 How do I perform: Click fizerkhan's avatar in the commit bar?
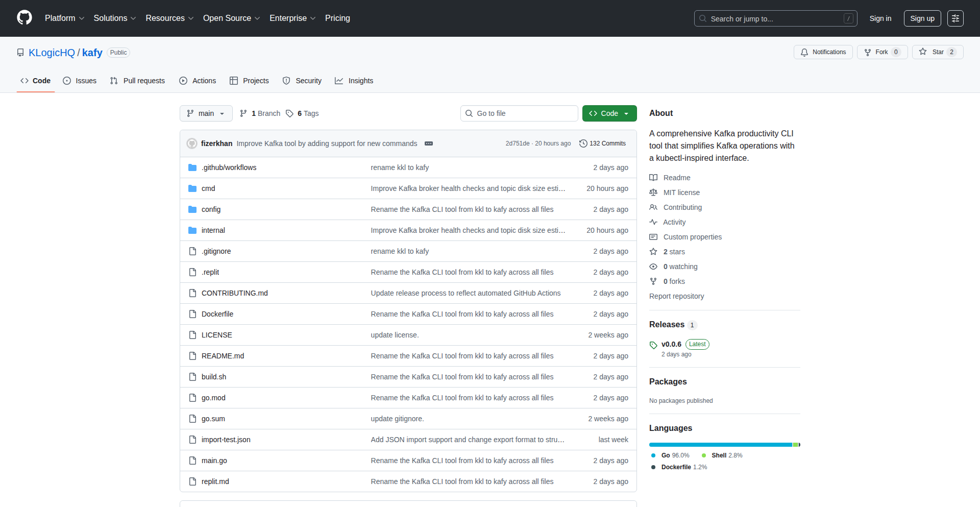pos(192,143)
